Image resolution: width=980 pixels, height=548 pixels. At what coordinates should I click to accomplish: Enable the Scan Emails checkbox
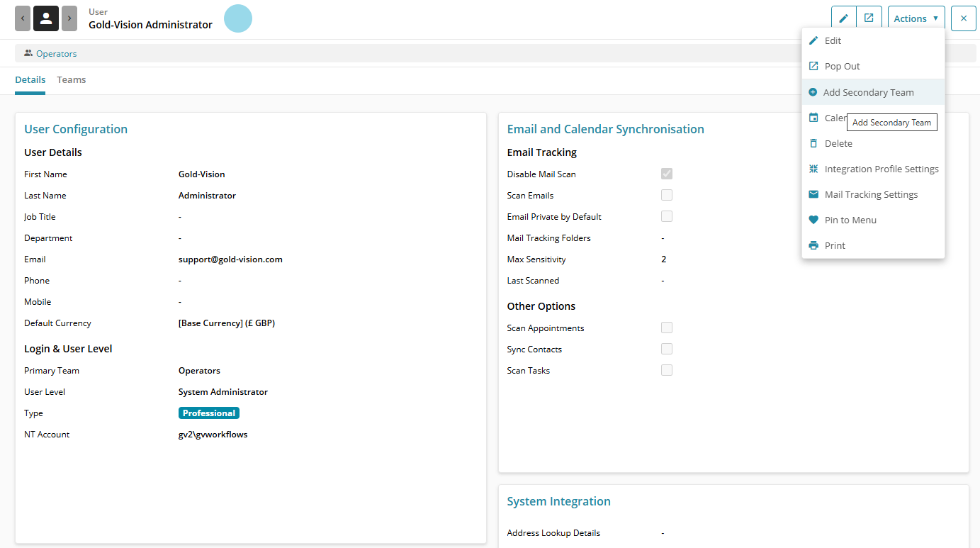pos(667,195)
